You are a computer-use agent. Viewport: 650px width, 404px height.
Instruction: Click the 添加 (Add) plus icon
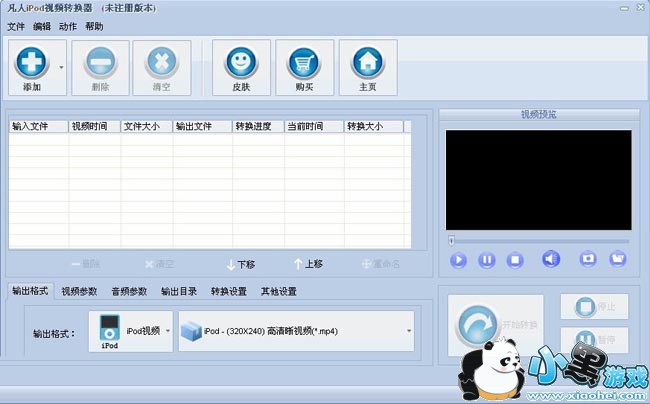coord(31,62)
